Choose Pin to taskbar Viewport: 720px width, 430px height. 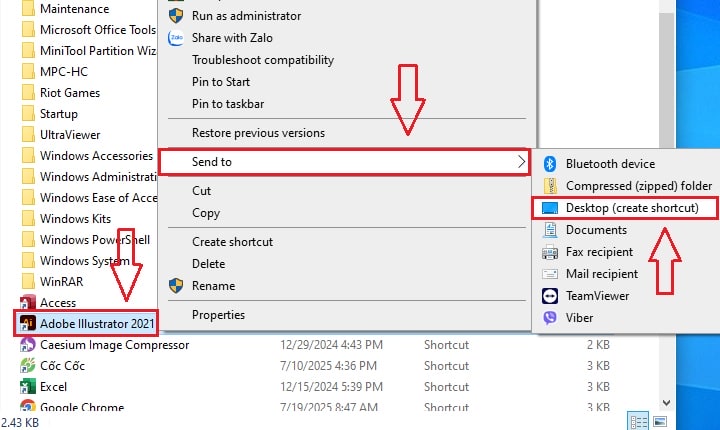[228, 104]
